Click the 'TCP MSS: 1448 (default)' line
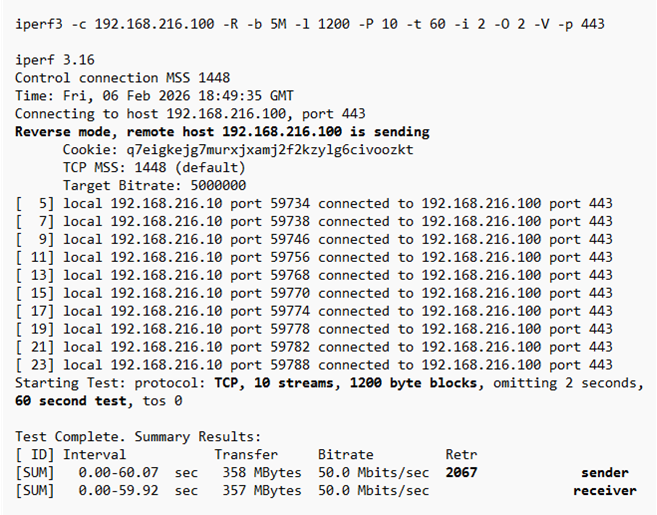 pos(154,167)
